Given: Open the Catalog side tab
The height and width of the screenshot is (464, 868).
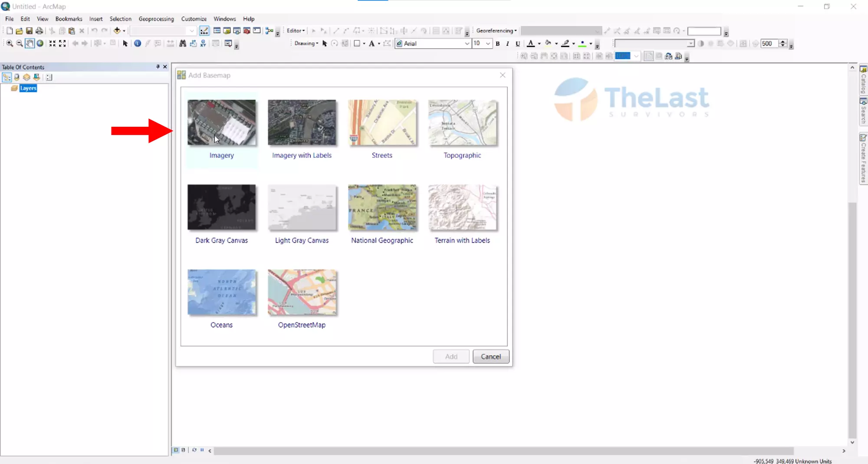Looking at the screenshot, I should pyautogui.click(x=863, y=80).
